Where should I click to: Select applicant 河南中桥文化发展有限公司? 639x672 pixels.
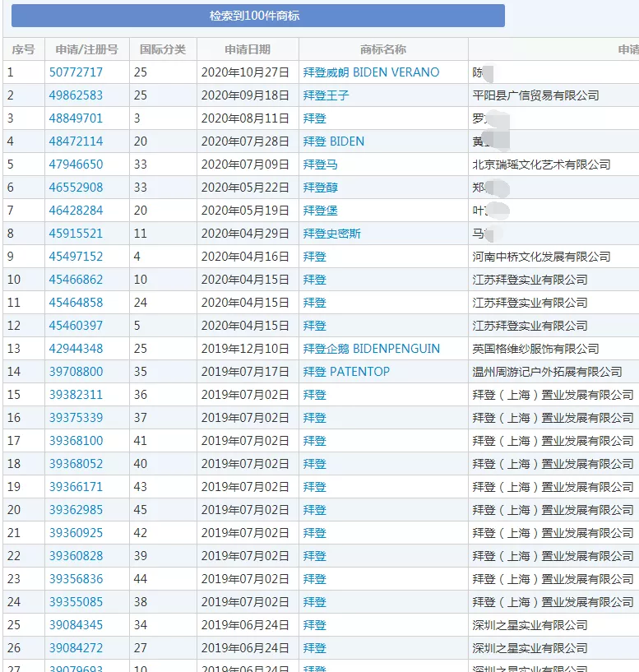click(x=541, y=257)
